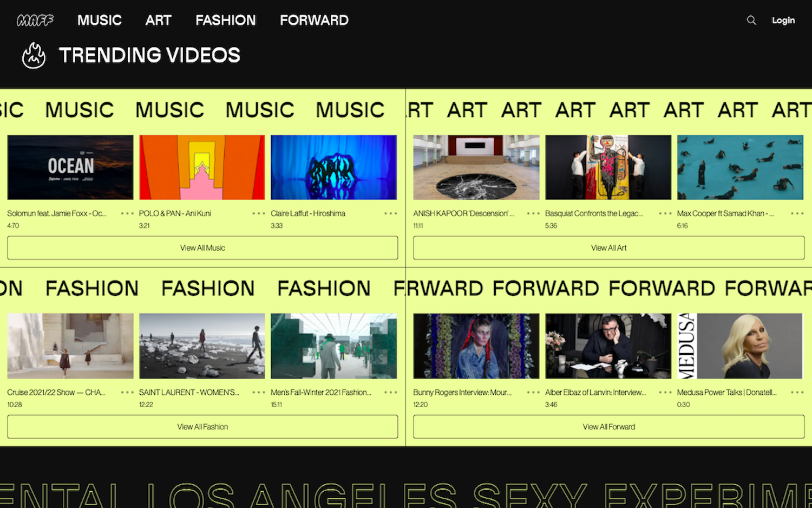
Task: Open the Cruise 2021/22 Show thumbnail
Action: tap(70, 346)
